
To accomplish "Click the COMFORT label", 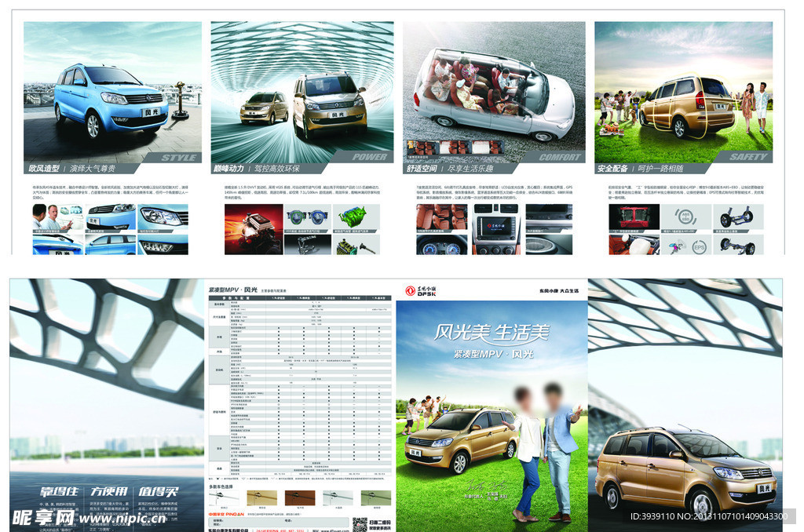I will coord(559,157).
